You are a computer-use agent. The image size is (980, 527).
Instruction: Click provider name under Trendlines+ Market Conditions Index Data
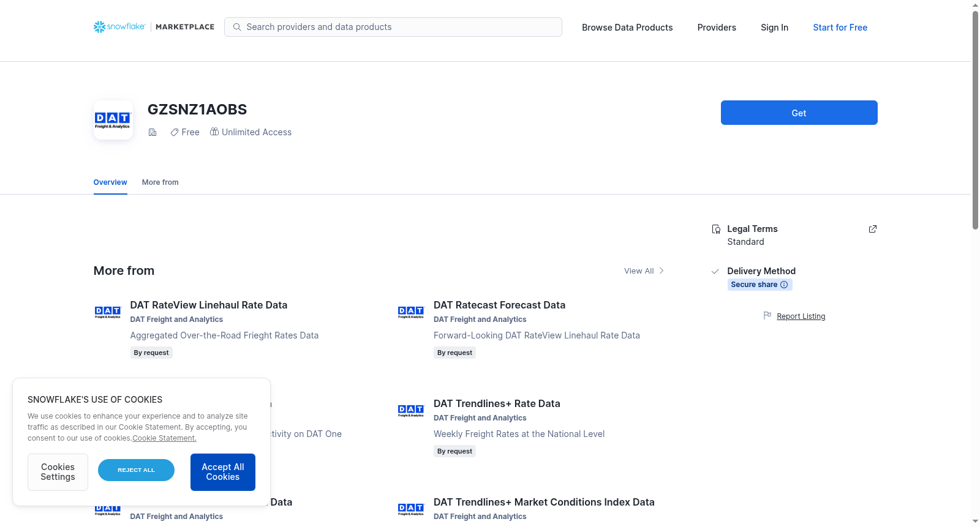(x=480, y=517)
